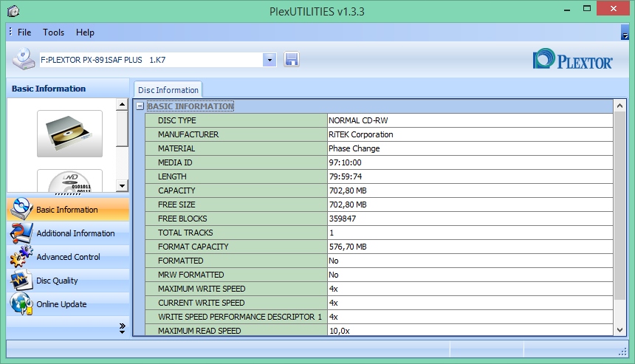Click scroll down arrow of info table
Image resolution: width=635 pixels, height=364 pixels.
coord(620,330)
